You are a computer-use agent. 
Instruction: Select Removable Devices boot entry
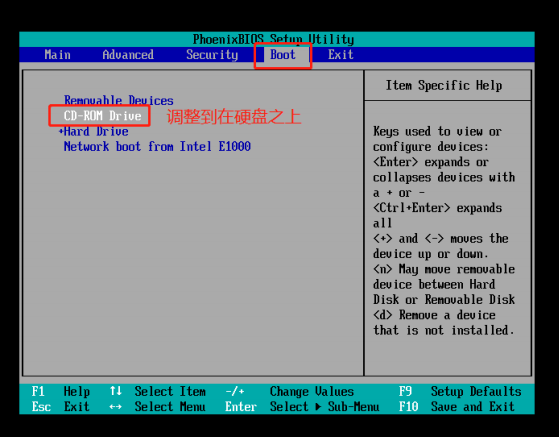[119, 100]
